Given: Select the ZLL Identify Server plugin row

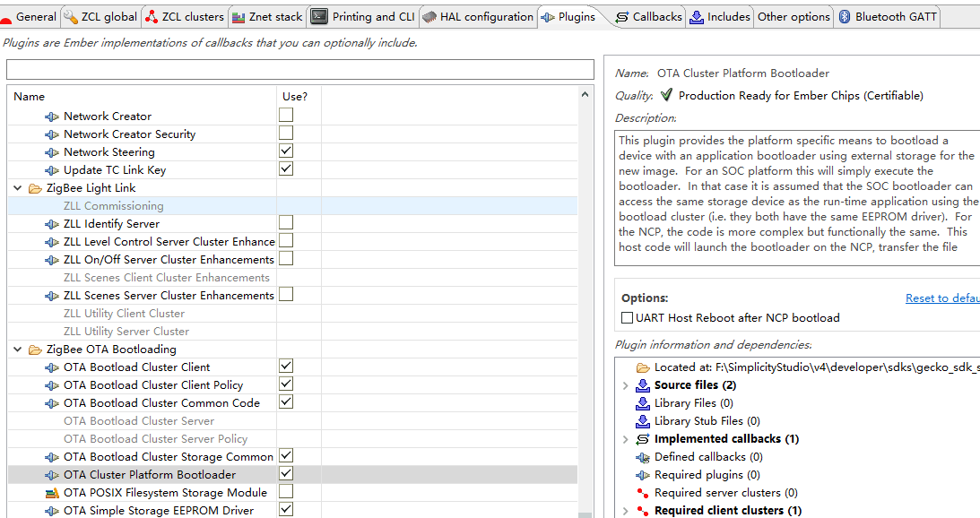Looking at the screenshot, I should [111, 224].
